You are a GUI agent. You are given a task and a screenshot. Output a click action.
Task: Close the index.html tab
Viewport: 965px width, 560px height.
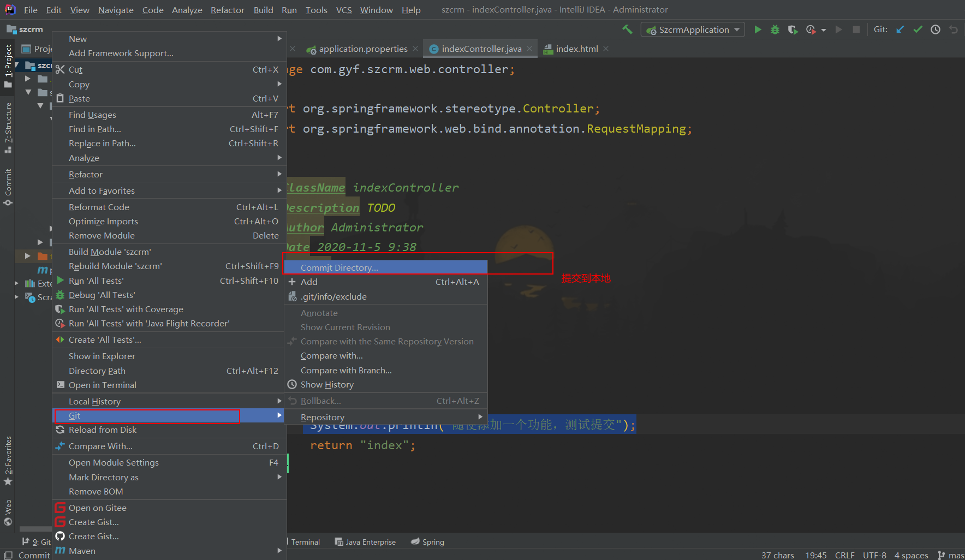click(x=606, y=49)
